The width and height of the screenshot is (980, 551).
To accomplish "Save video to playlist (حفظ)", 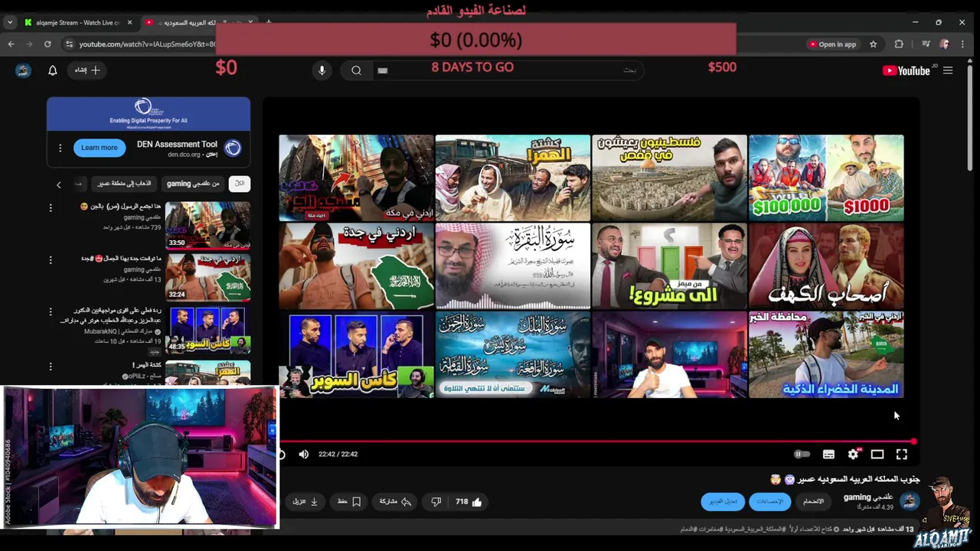I will click(x=349, y=502).
